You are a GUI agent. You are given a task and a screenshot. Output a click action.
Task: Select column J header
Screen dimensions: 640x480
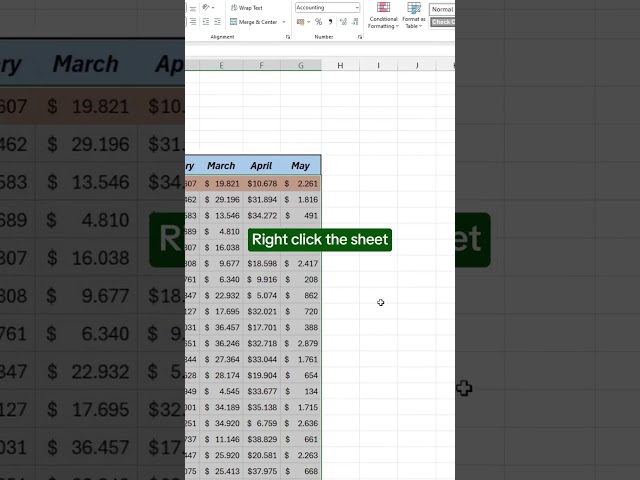[x=417, y=65]
